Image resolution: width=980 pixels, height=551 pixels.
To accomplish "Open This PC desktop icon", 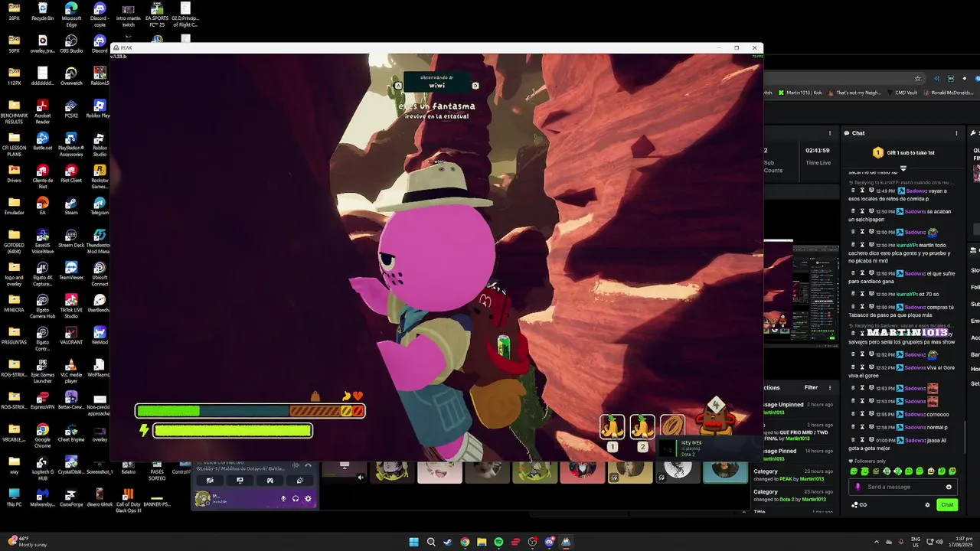I will tap(14, 497).
